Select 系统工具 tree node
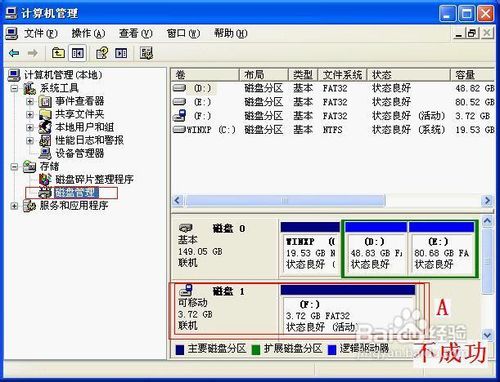Screen dimensions: 500x382 click(x=59, y=88)
